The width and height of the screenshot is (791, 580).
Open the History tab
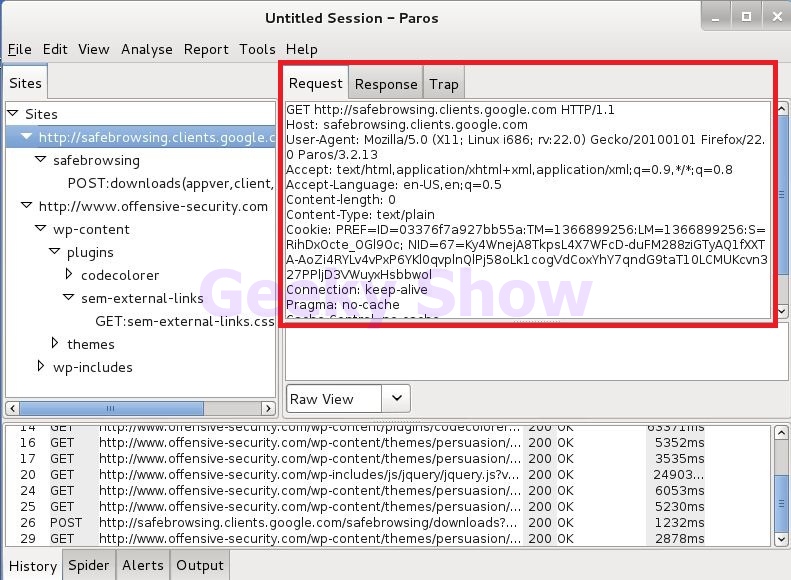pyautogui.click(x=33, y=566)
